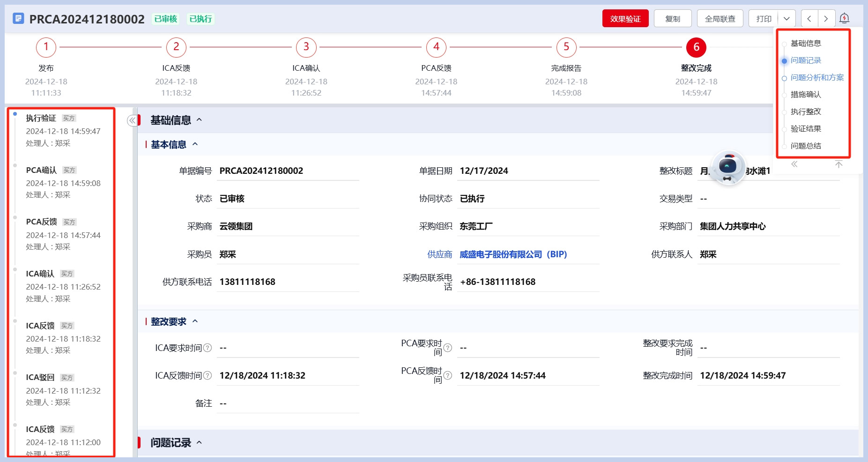The image size is (868, 462).
Task: Collapse the anchor navigation double-arrow
Action: pyautogui.click(x=794, y=164)
